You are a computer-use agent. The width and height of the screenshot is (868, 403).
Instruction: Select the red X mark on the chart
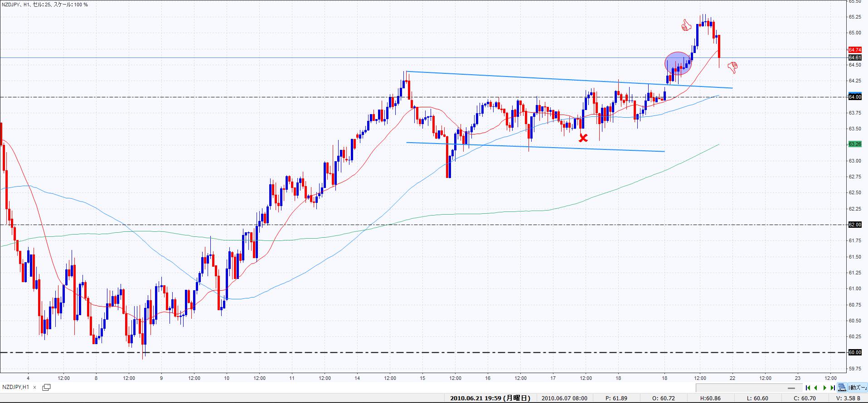pyautogui.click(x=583, y=138)
